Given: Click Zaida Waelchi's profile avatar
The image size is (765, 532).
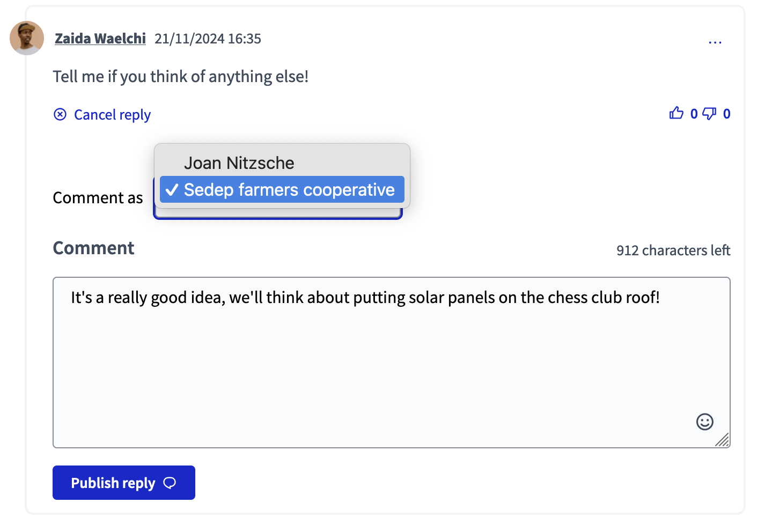Looking at the screenshot, I should (26, 38).
